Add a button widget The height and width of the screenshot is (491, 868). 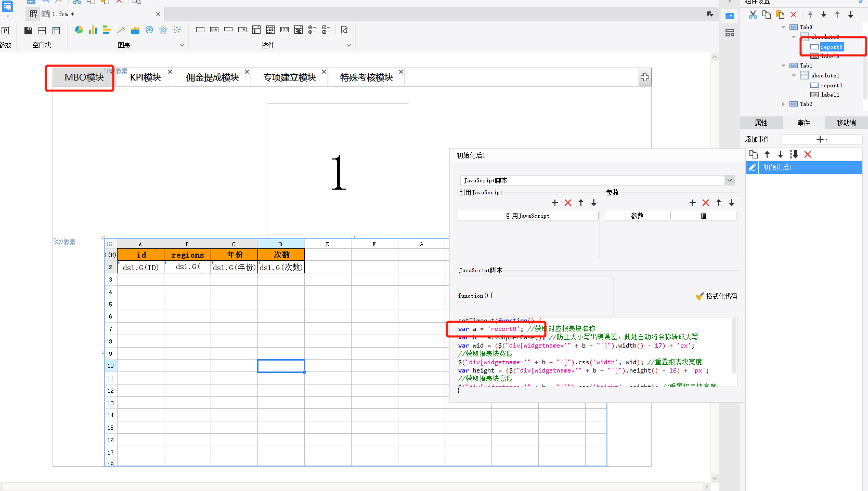coord(228,30)
